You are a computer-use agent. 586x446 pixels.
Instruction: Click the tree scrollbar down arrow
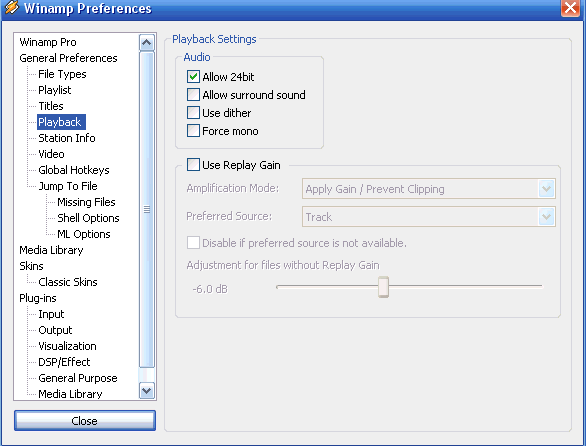tap(146, 391)
